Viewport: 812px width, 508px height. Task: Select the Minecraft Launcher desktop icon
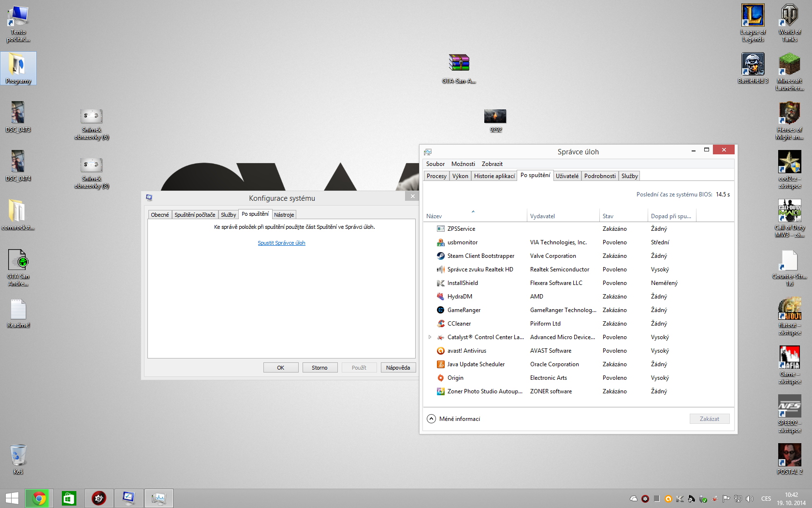tap(789, 72)
